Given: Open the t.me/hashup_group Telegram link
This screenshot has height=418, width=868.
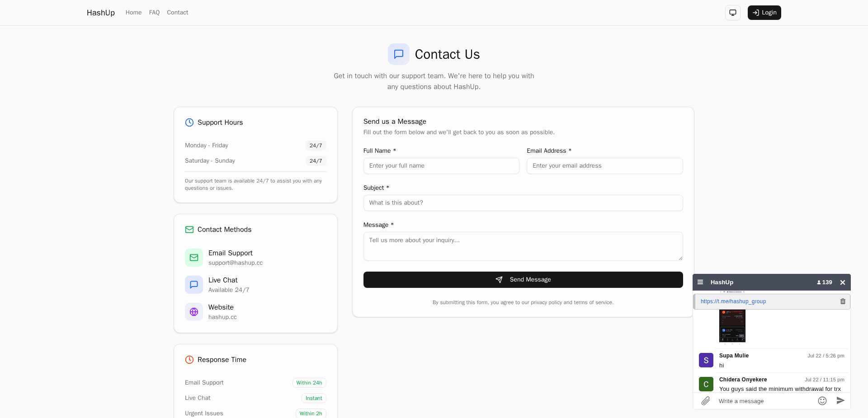Looking at the screenshot, I should coord(733,301).
